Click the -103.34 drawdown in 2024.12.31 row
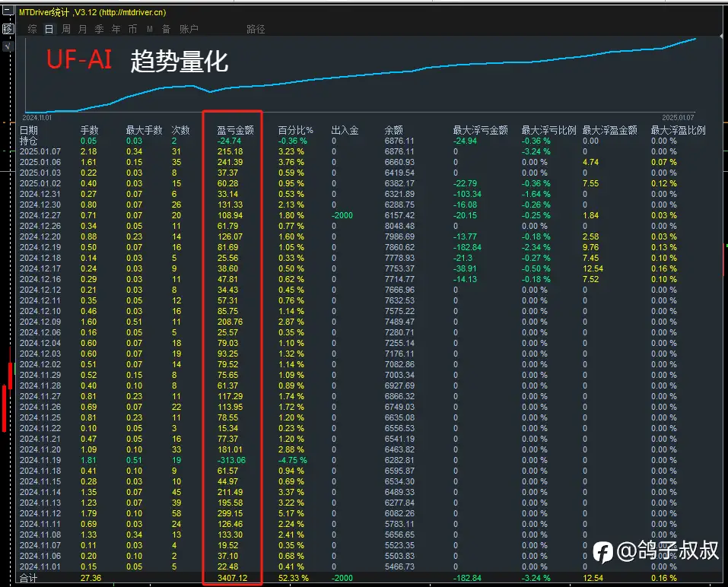This screenshot has height=587, width=728. point(467,194)
